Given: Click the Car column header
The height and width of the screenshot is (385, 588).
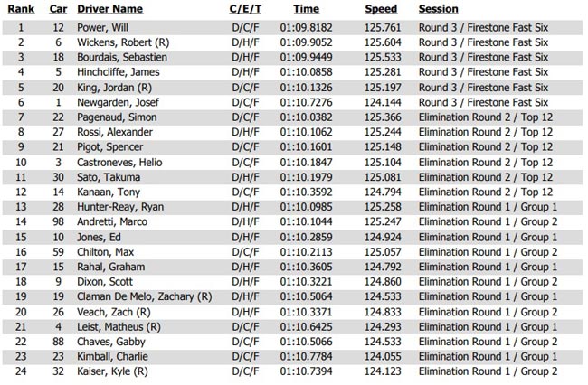Looking at the screenshot, I should [x=58, y=9].
